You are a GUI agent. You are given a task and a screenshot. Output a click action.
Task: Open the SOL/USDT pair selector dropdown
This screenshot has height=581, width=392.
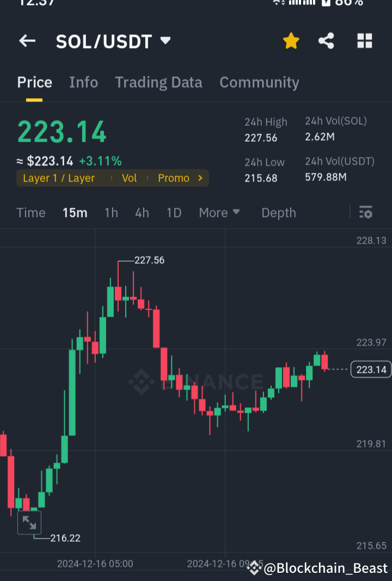pyautogui.click(x=165, y=40)
